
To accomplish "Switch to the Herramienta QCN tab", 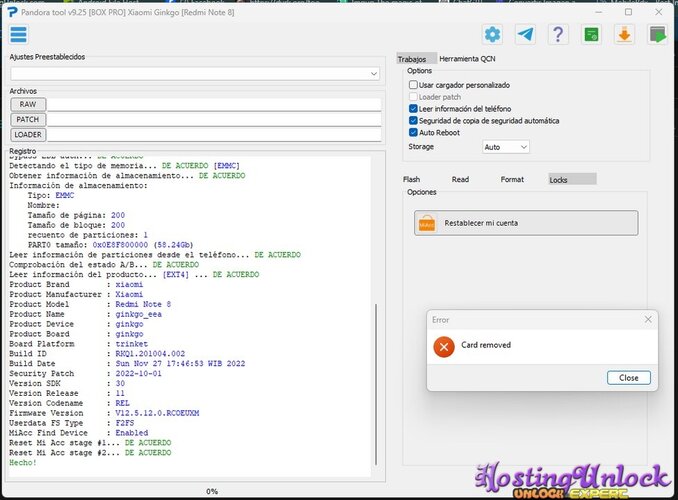I will pyautogui.click(x=467, y=59).
